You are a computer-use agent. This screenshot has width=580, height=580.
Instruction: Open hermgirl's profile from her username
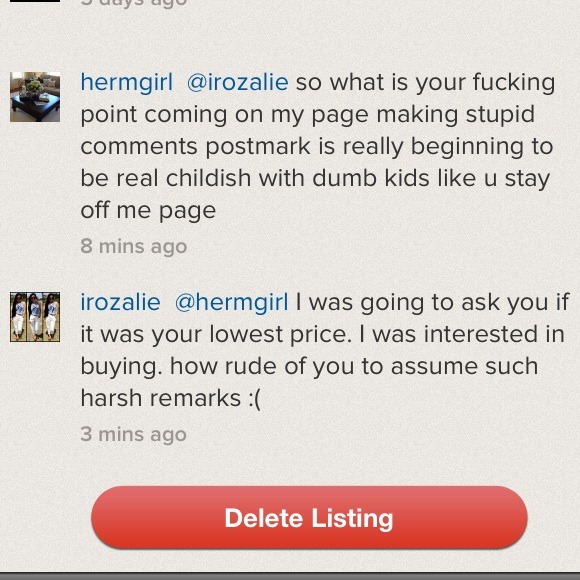click(x=127, y=83)
